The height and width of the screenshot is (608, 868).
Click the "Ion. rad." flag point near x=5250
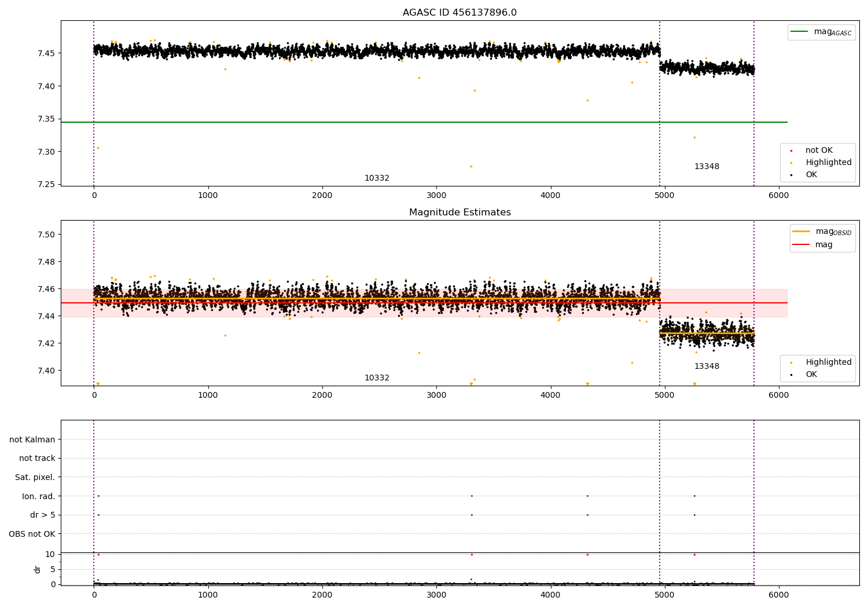pyautogui.click(x=694, y=496)
